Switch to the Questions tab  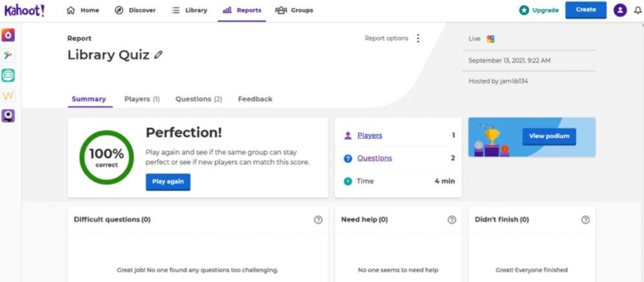[199, 99]
